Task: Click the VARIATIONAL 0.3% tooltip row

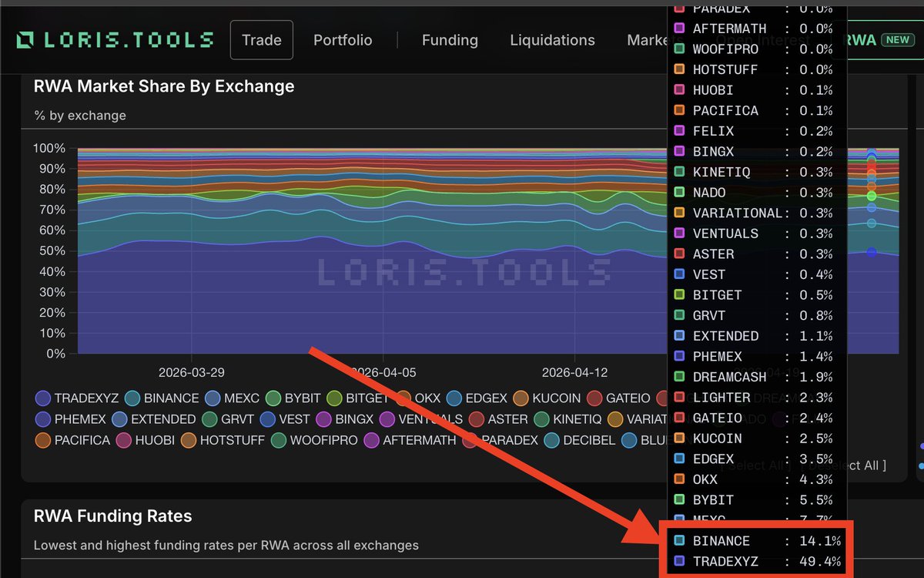Action: pyautogui.click(x=753, y=213)
